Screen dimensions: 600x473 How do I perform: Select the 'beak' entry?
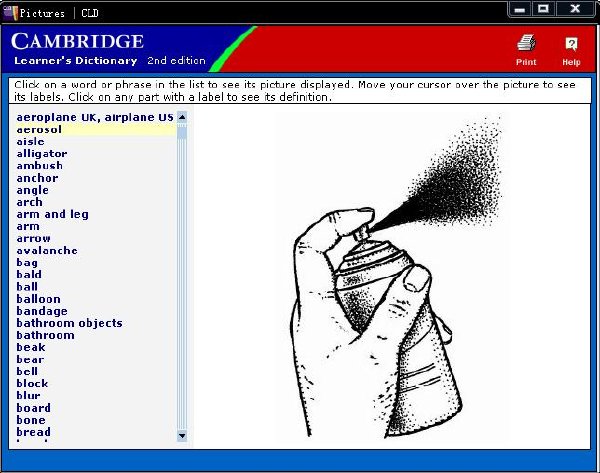pyautogui.click(x=31, y=347)
